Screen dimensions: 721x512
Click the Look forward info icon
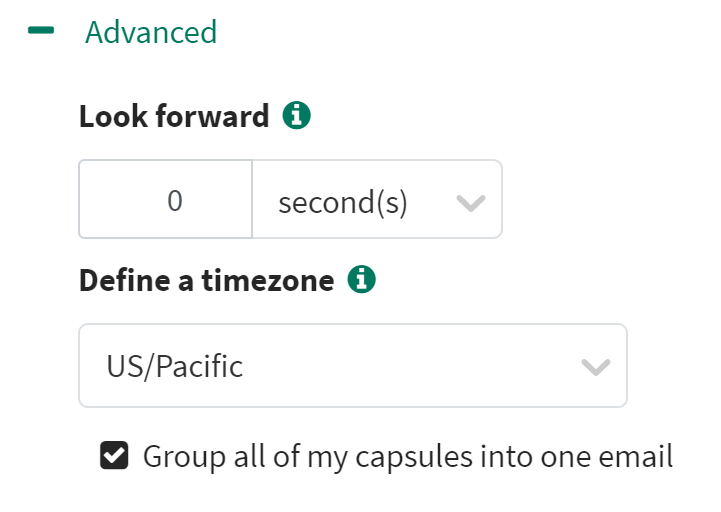pos(296,116)
